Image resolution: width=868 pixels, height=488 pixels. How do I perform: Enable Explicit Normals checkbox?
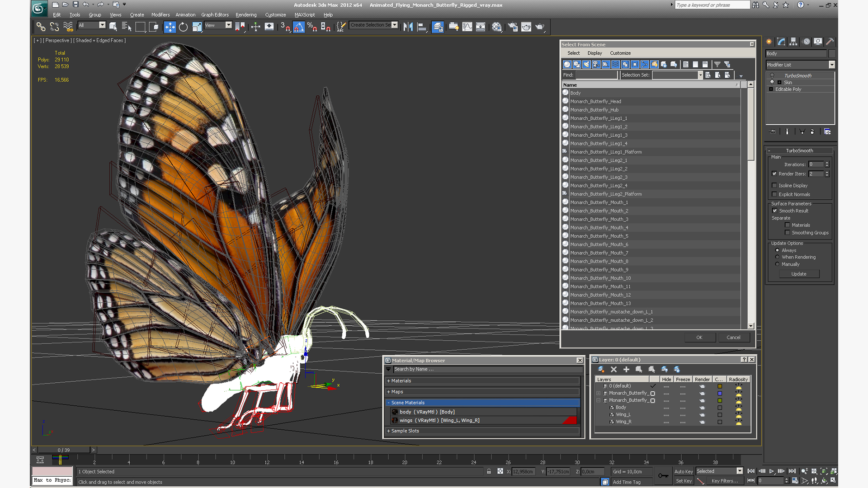click(x=774, y=194)
